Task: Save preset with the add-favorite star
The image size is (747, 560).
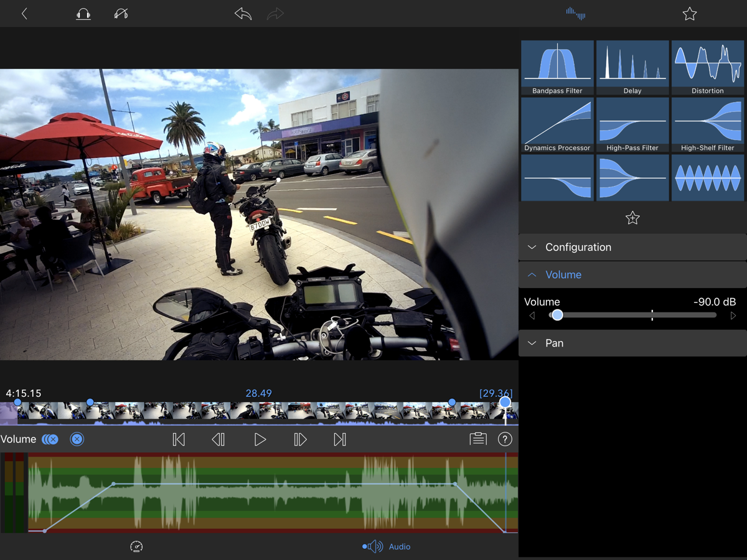Action: 632,218
